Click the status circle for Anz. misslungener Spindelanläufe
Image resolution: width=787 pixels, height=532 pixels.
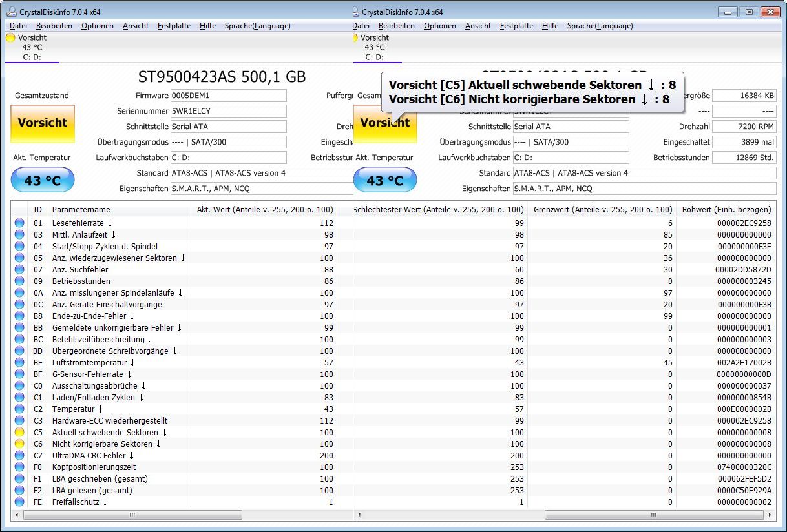tap(19, 293)
